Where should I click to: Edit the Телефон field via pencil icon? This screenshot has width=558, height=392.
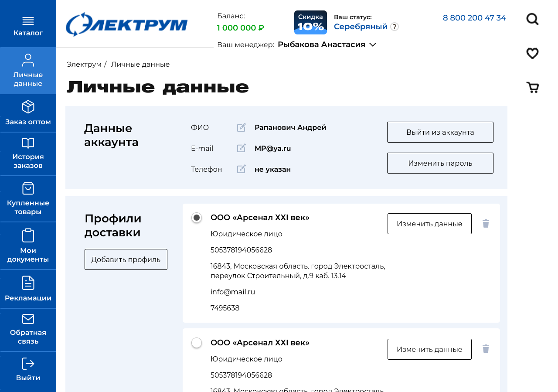coord(242,169)
